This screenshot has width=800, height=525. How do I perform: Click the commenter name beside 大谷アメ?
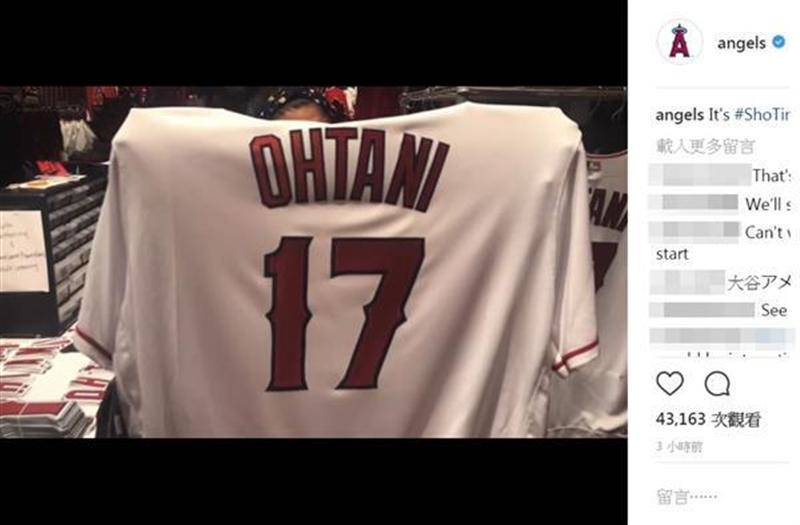pyautogui.click(x=687, y=282)
